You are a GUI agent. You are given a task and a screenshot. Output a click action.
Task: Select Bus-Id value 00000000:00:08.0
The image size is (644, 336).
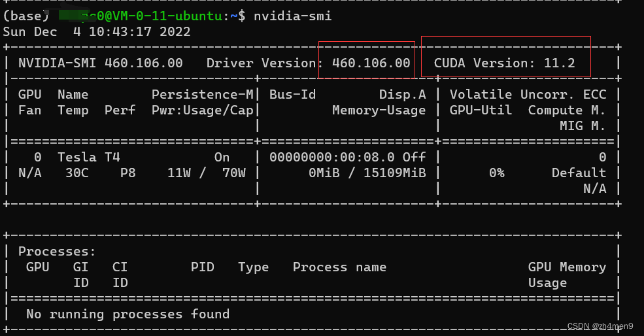(332, 158)
